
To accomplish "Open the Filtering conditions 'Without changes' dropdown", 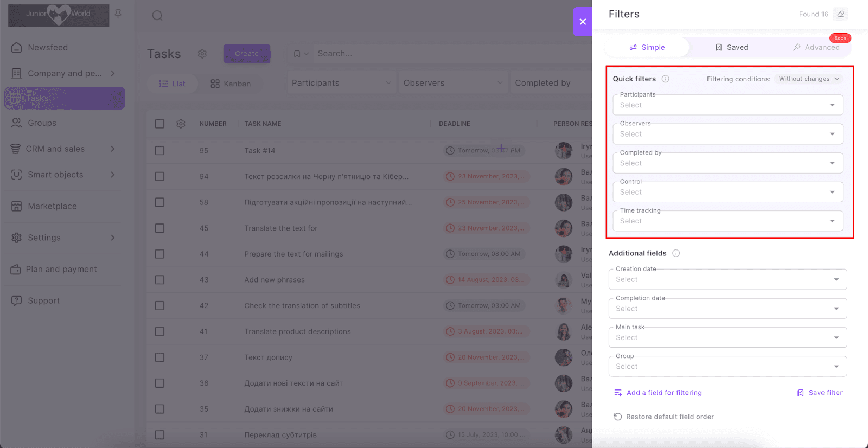I will point(808,79).
